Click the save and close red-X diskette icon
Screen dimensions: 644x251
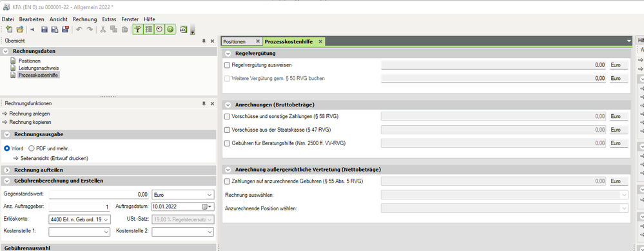point(65,30)
